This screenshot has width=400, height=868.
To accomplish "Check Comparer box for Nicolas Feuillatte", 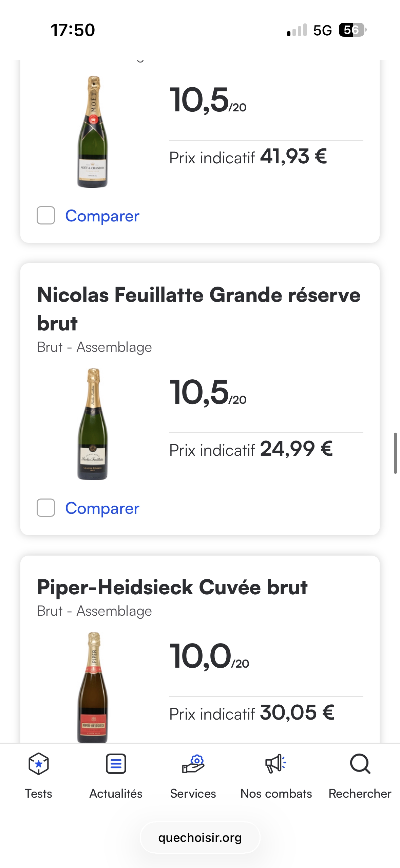I will [46, 508].
